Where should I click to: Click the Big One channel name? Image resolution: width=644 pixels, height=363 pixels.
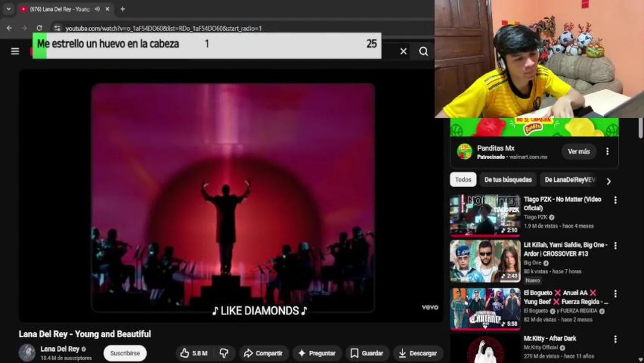(x=532, y=263)
